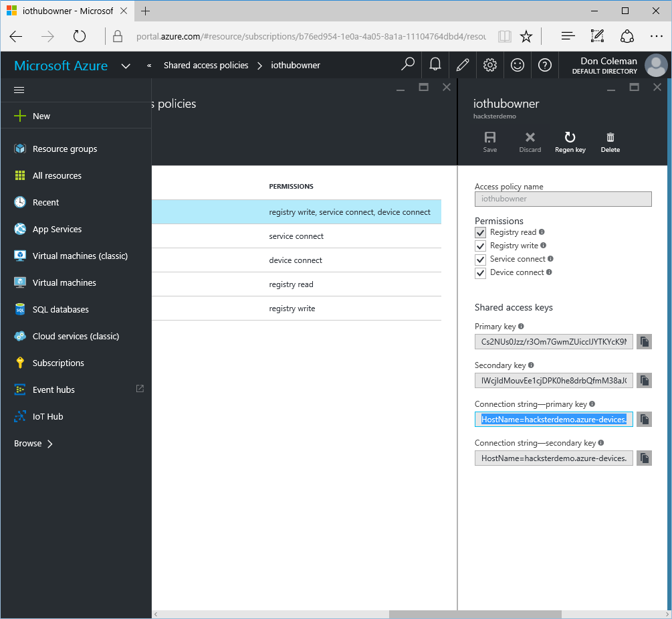Screen dimensions: 672x619
Task: Open the Microsoft Azure directory chevron
Action: pyautogui.click(x=126, y=65)
